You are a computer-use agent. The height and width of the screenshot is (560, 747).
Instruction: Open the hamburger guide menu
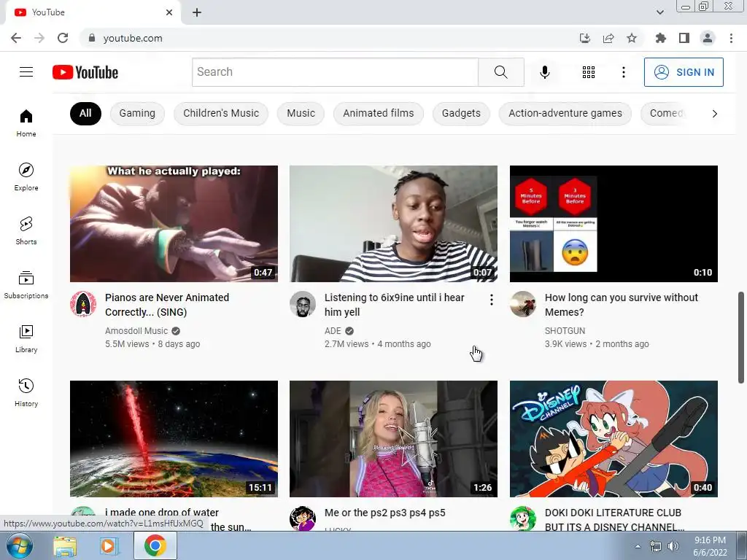pyautogui.click(x=26, y=72)
